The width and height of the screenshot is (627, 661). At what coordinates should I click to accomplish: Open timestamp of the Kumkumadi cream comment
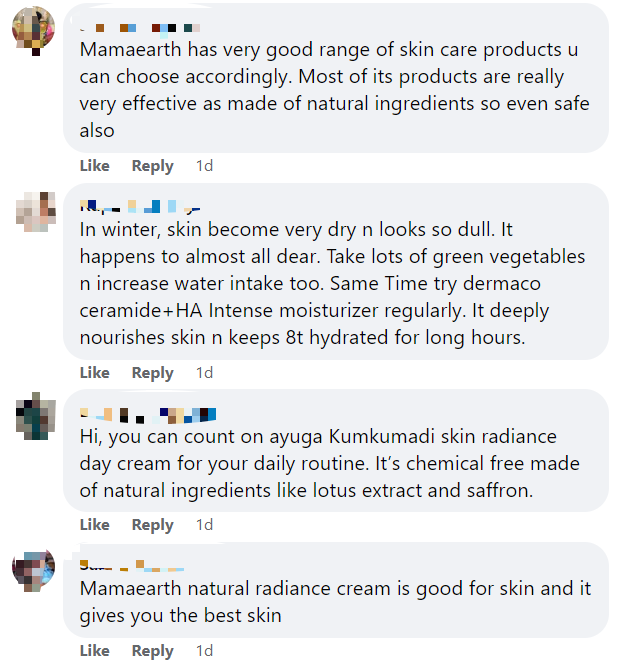(205, 524)
